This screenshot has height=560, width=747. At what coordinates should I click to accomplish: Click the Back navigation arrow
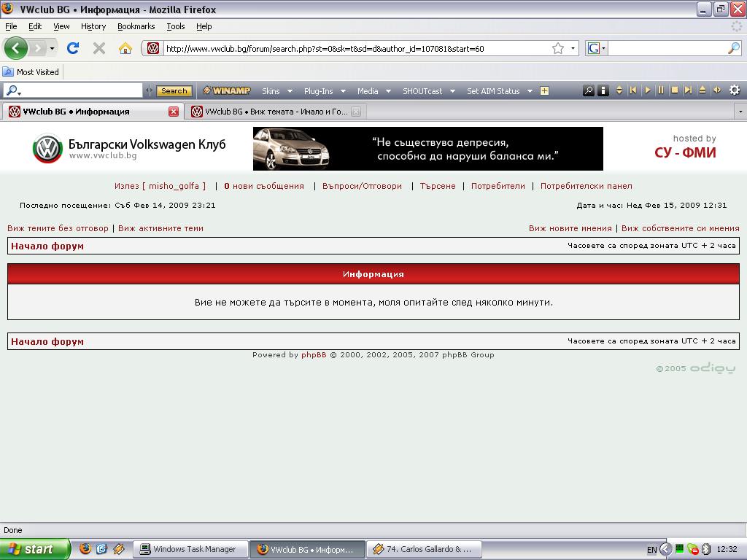16,48
